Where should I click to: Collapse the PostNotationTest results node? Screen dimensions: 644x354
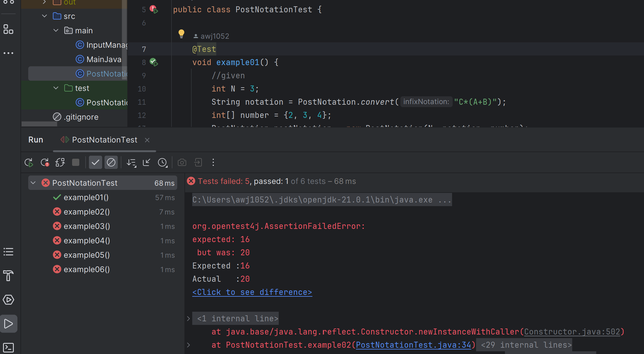pyautogui.click(x=33, y=183)
